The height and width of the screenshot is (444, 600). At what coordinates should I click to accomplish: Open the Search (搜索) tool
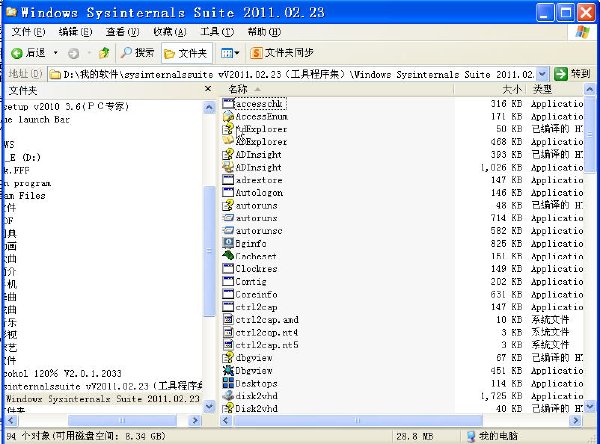[x=138, y=53]
